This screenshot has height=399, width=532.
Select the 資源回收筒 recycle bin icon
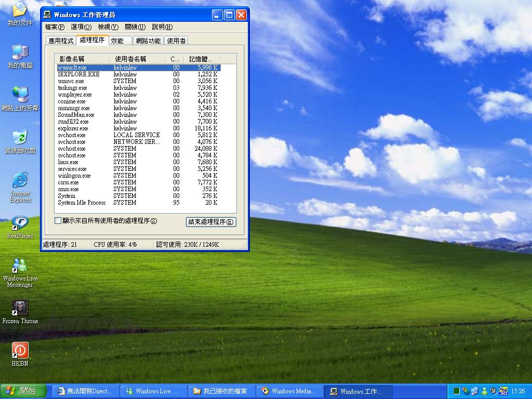click(x=20, y=138)
